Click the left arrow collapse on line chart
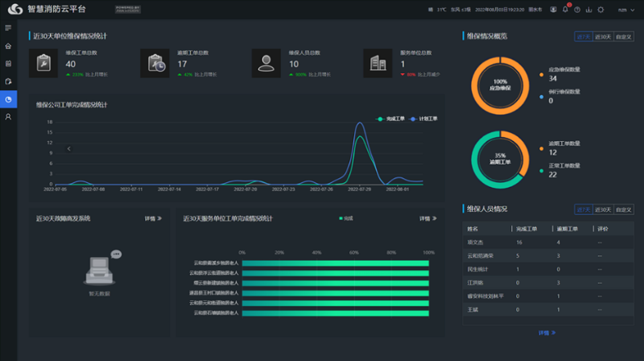This screenshot has width=644, height=361. (69, 148)
